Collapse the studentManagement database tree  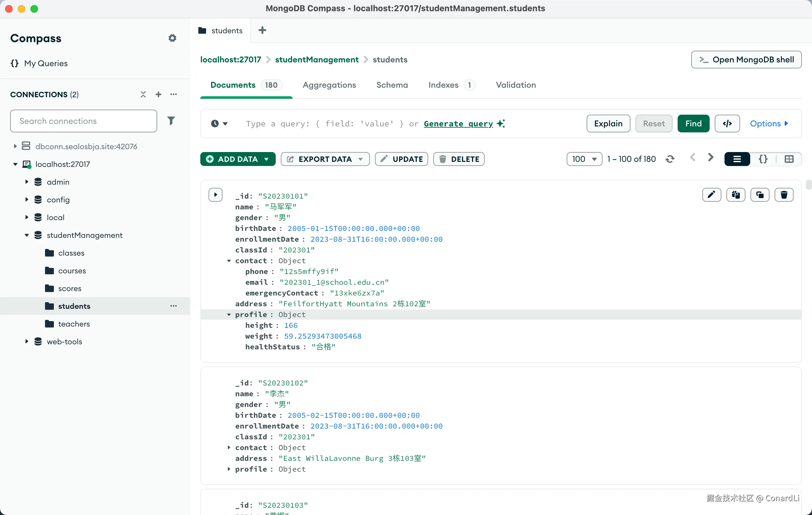tap(27, 235)
